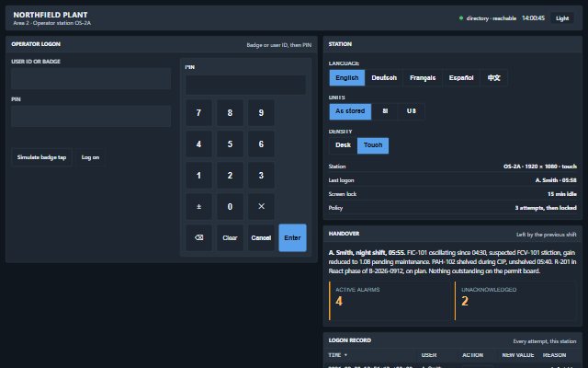Tap digit 9 on the PIN keypad
The height and width of the screenshot is (368, 588).
[x=261, y=112]
